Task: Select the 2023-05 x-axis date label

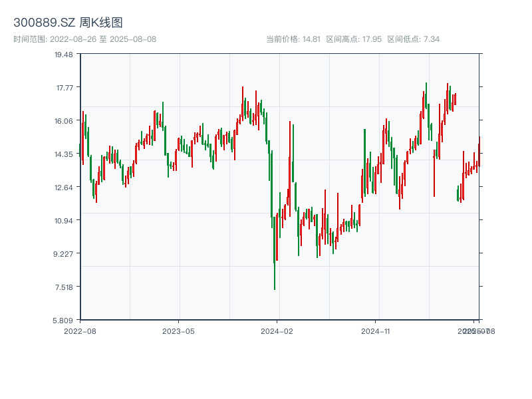Action: [x=178, y=331]
